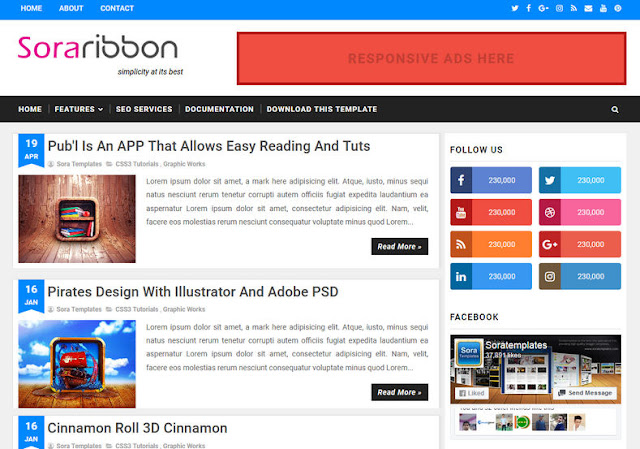Click Read More on Pub'l post
640x449 pixels.
click(x=400, y=247)
